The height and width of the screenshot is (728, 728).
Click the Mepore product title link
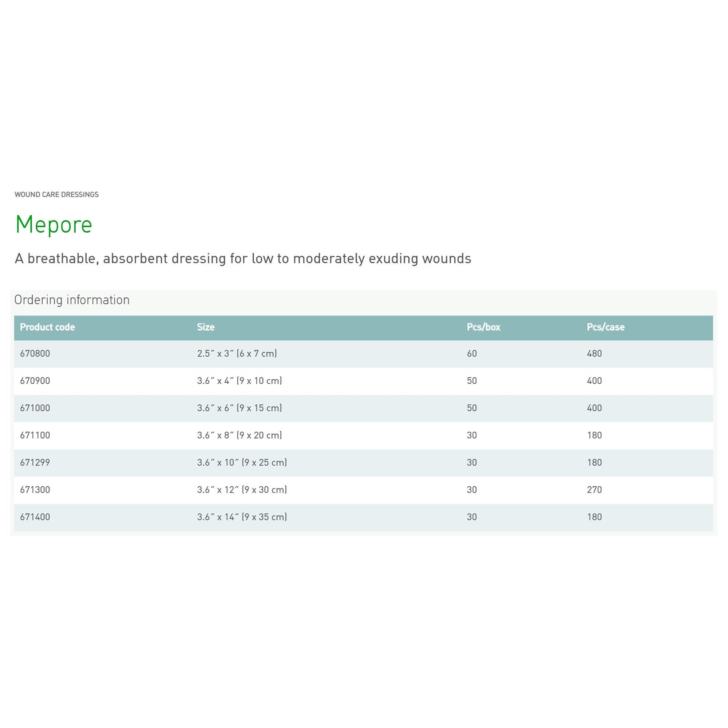[x=54, y=225]
